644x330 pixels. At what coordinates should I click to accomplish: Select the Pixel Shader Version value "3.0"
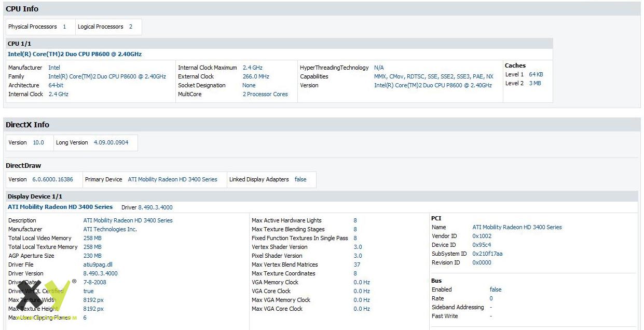[x=358, y=256]
